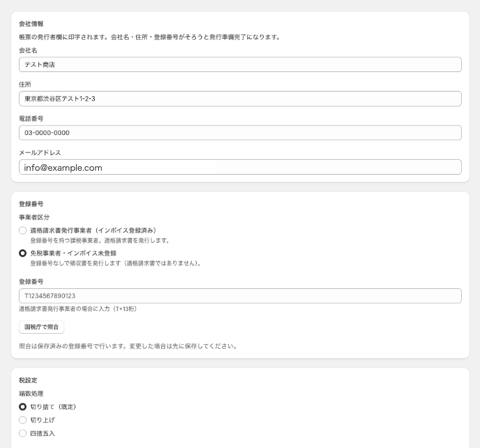Image resolution: width=480 pixels, height=448 pixels.
Task: Choose 切り上げ rounding option
Action: [x=23, y=420]
